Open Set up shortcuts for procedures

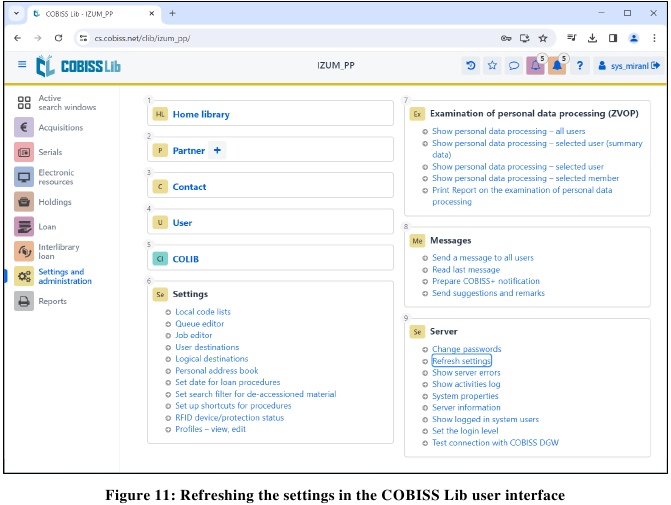[233, 405]
